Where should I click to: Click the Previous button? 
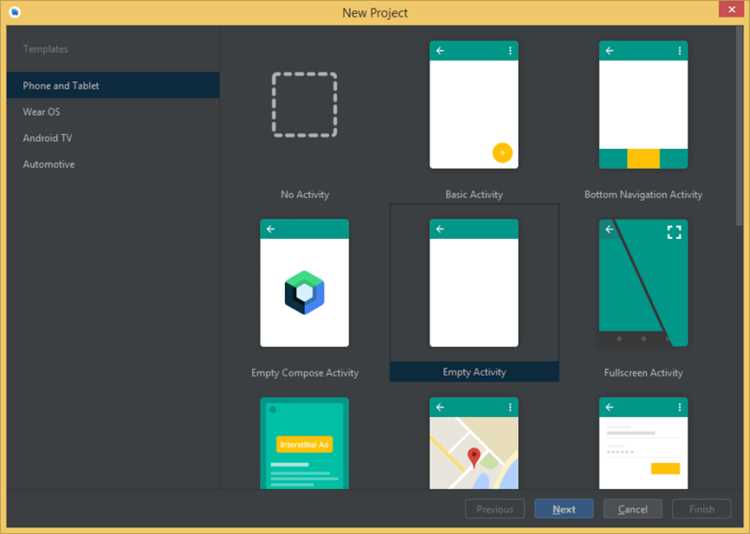[495, 509]
